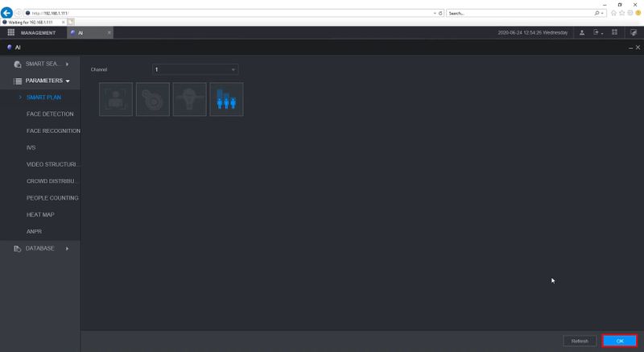Open address bar history dropdown arrow
This screenshot has width=644, height=352.
point(435,13)
